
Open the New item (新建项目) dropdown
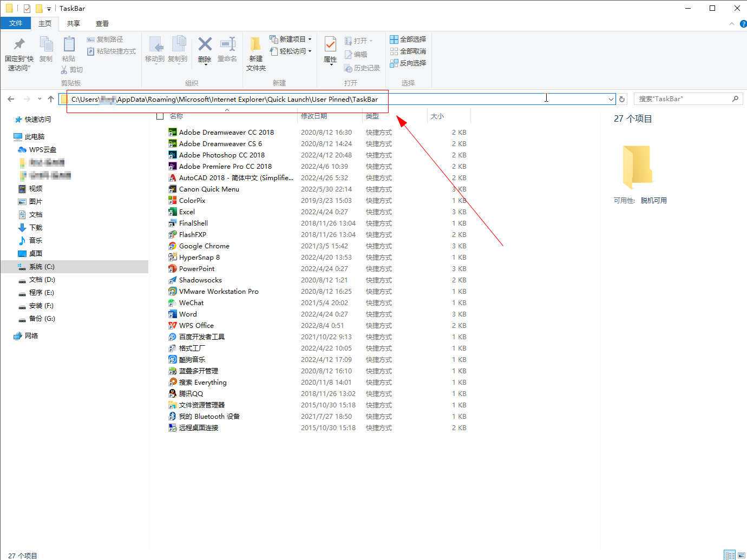pyautogui.click(x=291, y=39)
